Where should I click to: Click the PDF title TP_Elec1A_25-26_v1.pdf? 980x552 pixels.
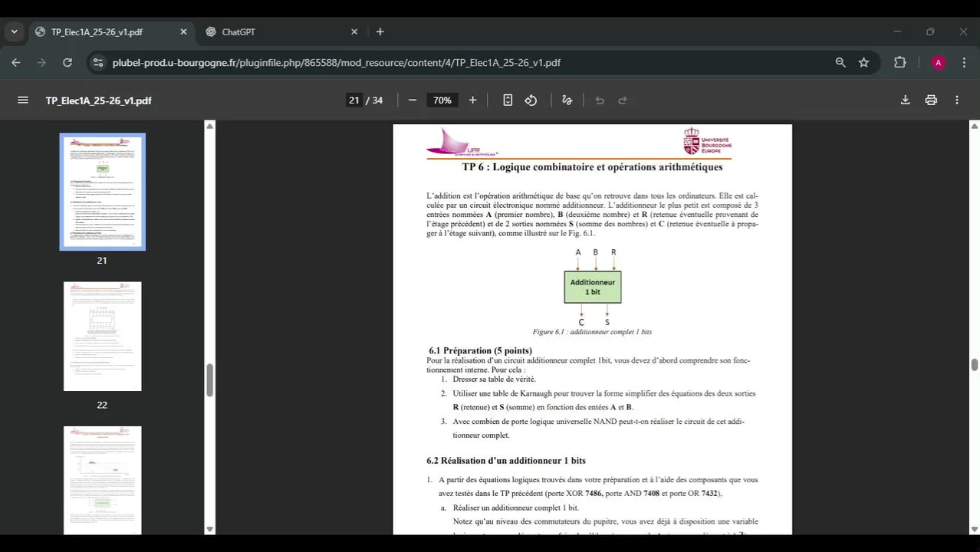[x=98, y=100]
